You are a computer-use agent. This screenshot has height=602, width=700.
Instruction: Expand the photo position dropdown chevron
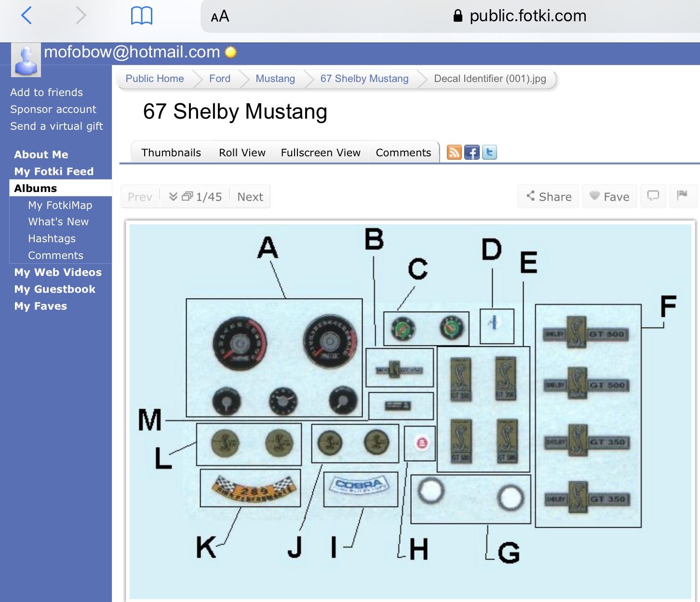pyautogui.click(x=174, y=196)
